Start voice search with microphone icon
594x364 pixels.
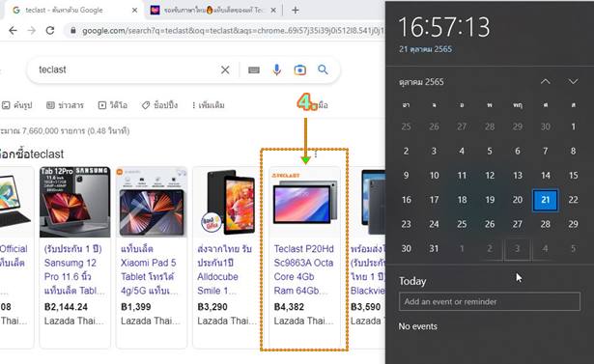click(277, 70)
